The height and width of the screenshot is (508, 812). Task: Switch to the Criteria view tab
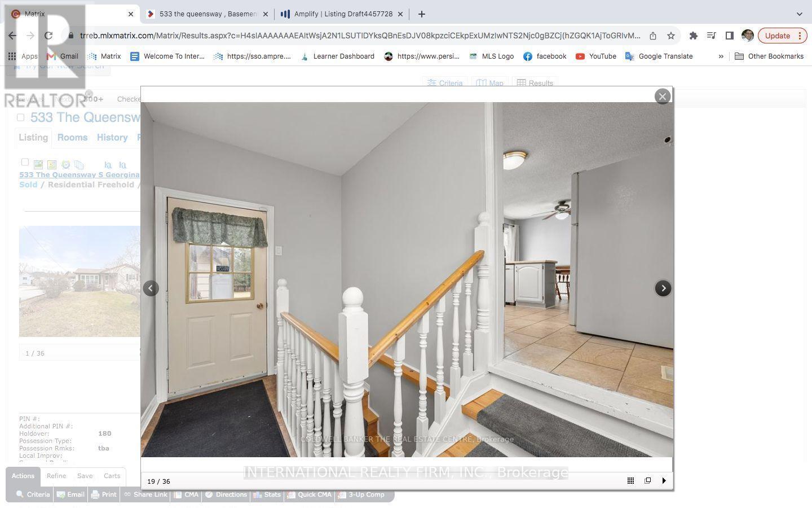[x=445, y=83]
